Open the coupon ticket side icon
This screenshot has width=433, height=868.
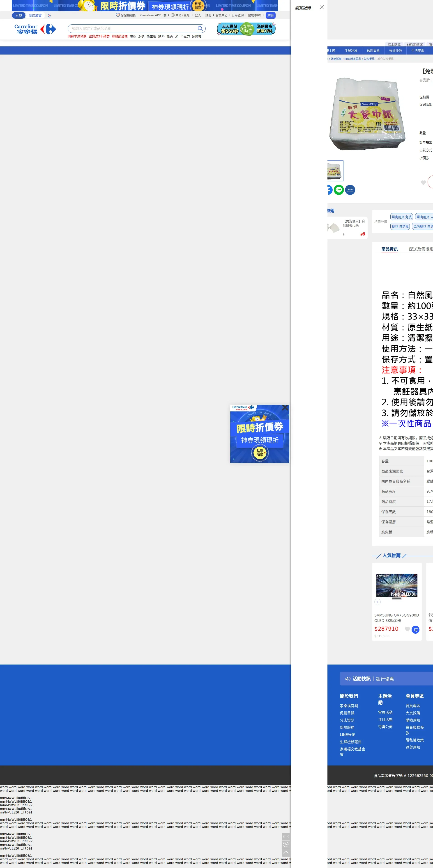coord(286,836)
